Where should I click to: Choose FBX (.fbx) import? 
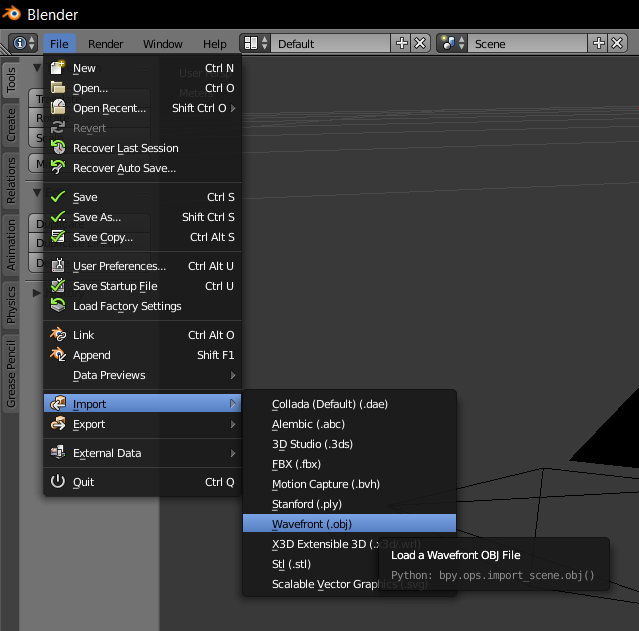click(349, 464)
